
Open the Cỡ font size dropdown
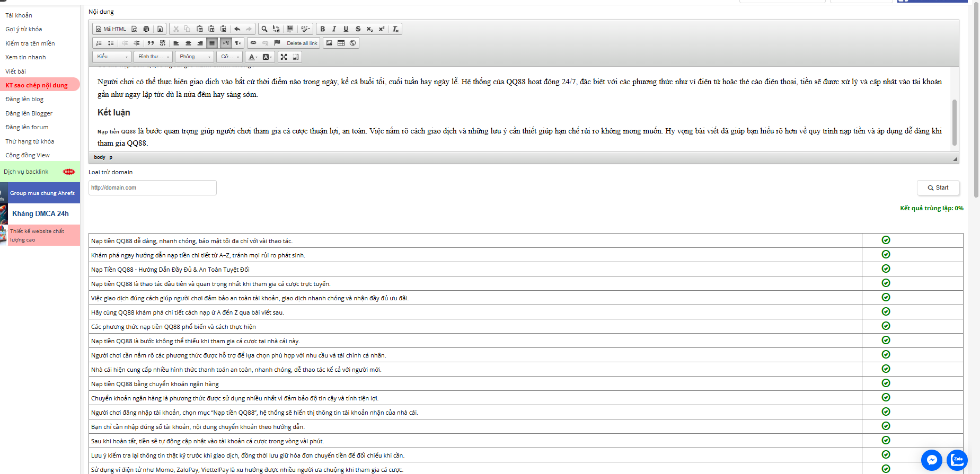[x=229, y=57]
